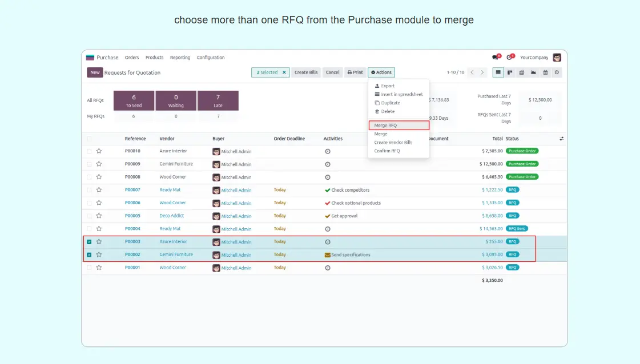Screen dimensions: 640x364
Task: Uncheck the P00003 row checkbox
Action: [x=89, y=242]
